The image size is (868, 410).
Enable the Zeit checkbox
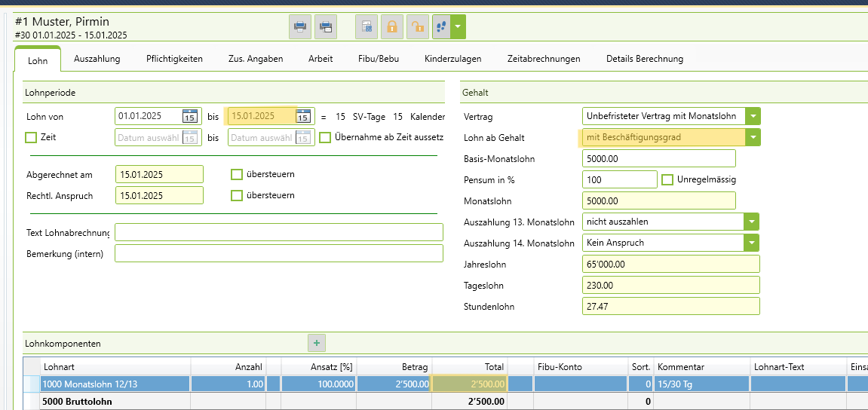31,137
